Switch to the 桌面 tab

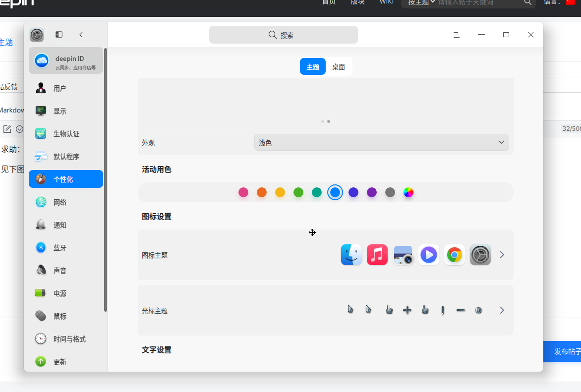tap(339, 67)
